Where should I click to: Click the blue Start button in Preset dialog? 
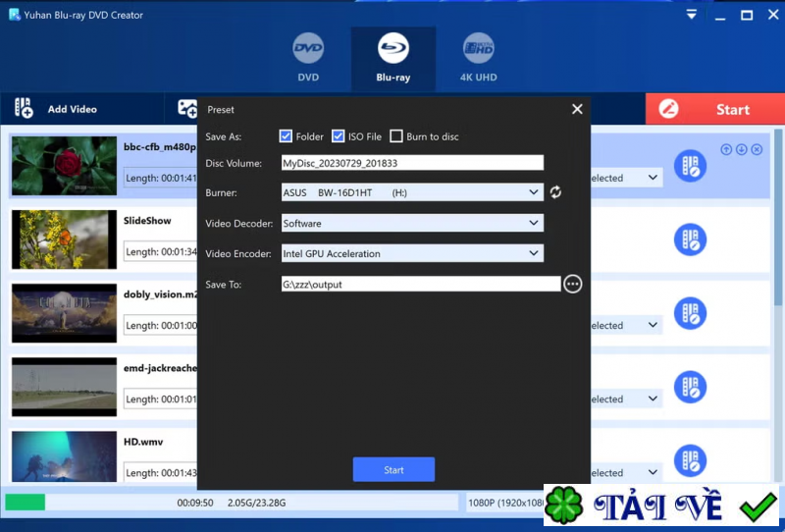(393, 470)
